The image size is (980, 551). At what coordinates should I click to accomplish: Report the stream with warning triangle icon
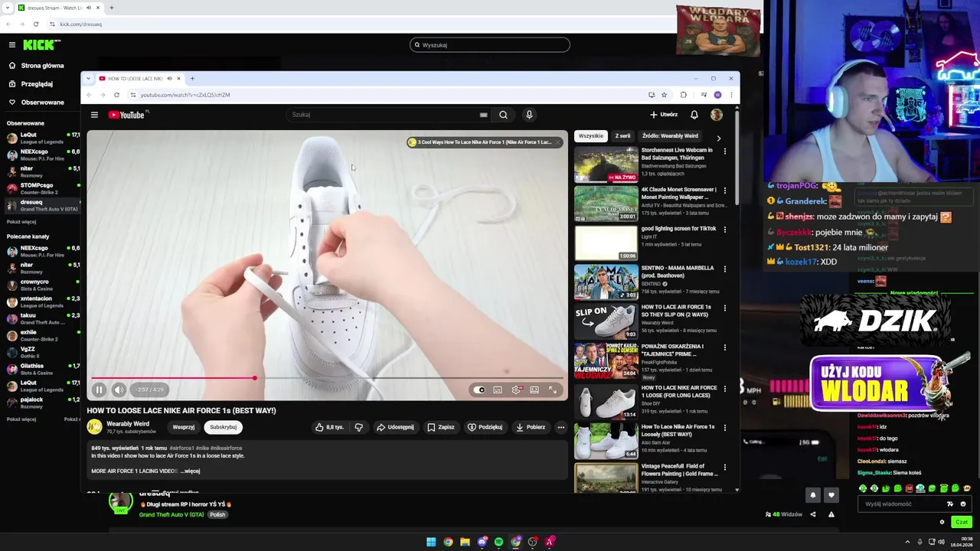pos(831,514)
